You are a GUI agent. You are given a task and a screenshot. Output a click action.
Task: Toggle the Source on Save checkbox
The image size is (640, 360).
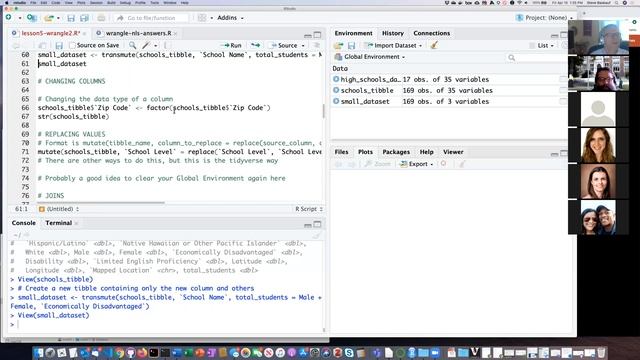coord(73,45)
